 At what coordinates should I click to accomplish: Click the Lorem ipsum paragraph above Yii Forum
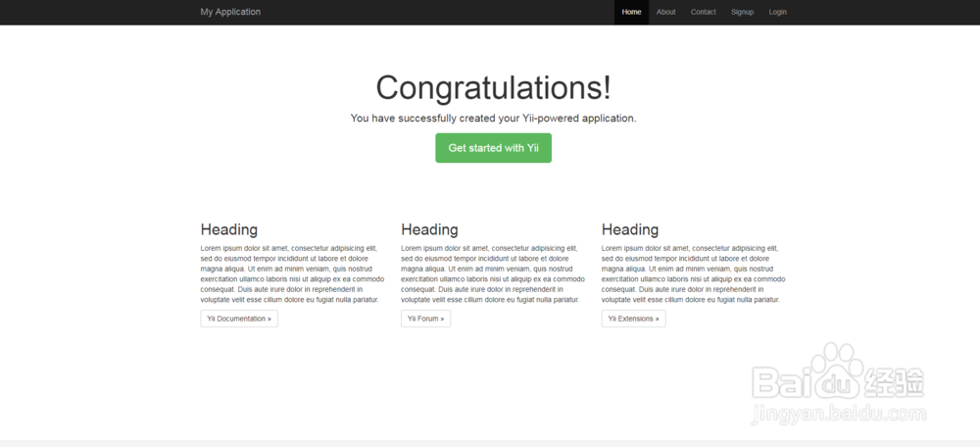pos(493,273)
